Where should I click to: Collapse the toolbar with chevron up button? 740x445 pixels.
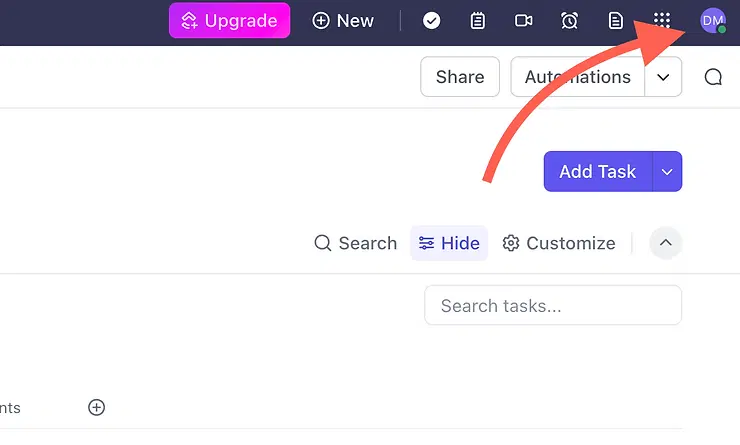click(666, 243)
